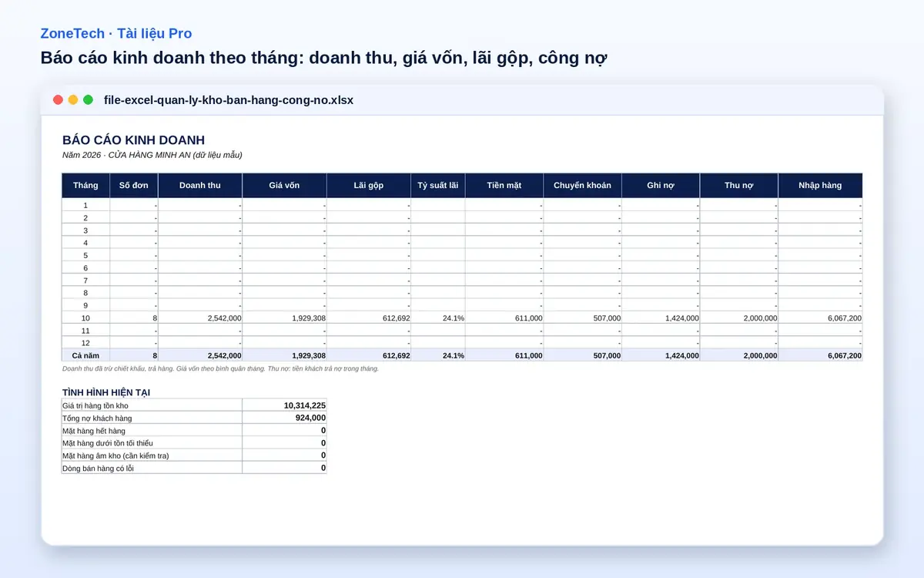Click month 11 in the Tháng column
Screen dimensions: 924x578
point(85,331)
